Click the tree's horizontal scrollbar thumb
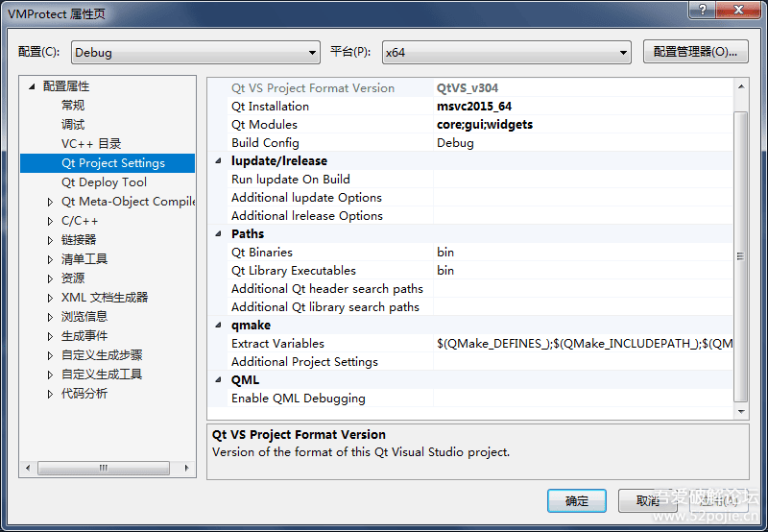Viewport: 768px width, 532px height. tap(104, 468)
